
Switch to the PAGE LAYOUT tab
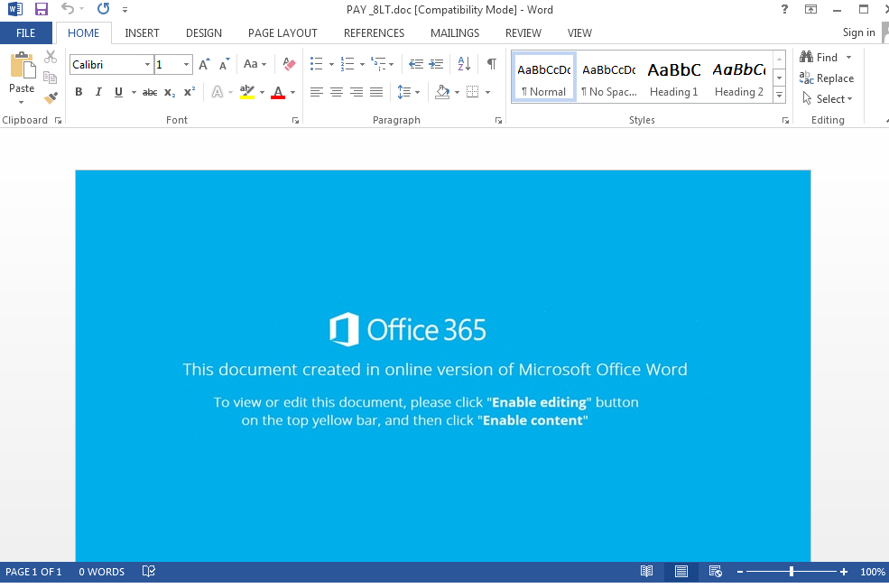click(282, 32)
